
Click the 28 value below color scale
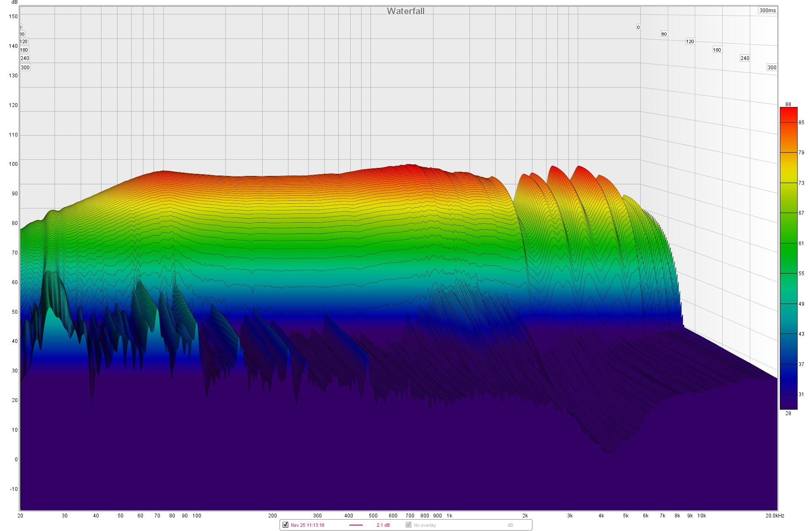click(788, 413)
